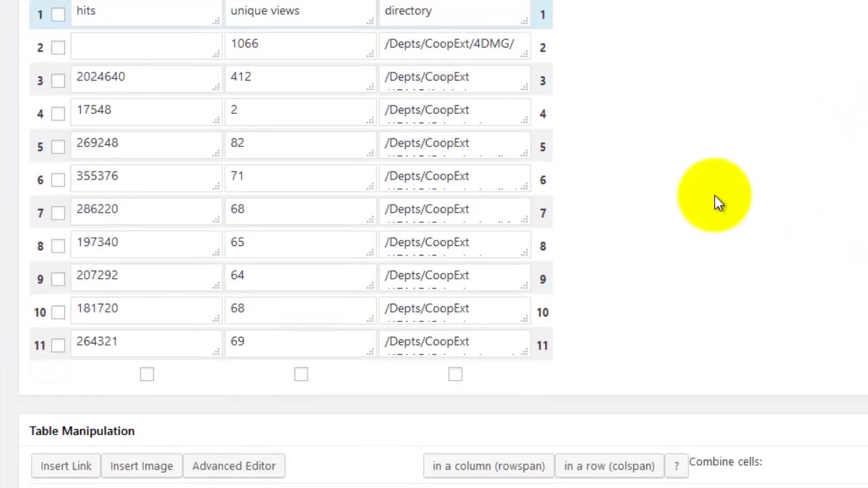
Task: Select the hits column checkbox below table
Action: coord(147,374)
